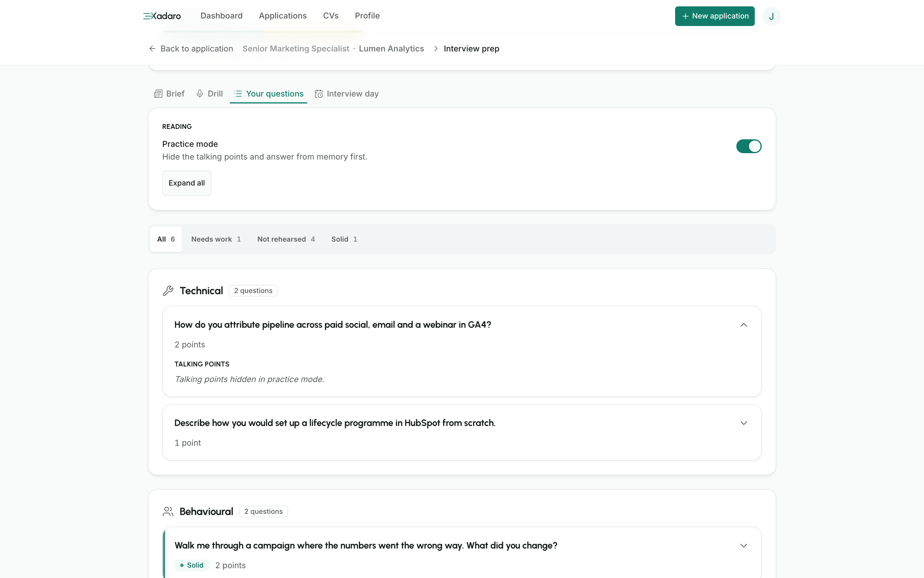Click the Brief tab document icon
Viewport: 924px width, 578px height.
point(158,94)
